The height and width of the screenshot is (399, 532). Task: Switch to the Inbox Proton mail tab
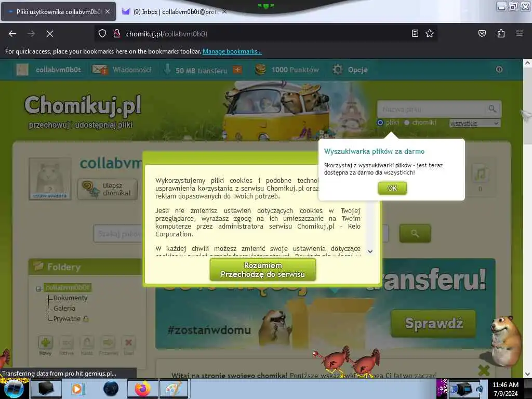tap(175, 11)
